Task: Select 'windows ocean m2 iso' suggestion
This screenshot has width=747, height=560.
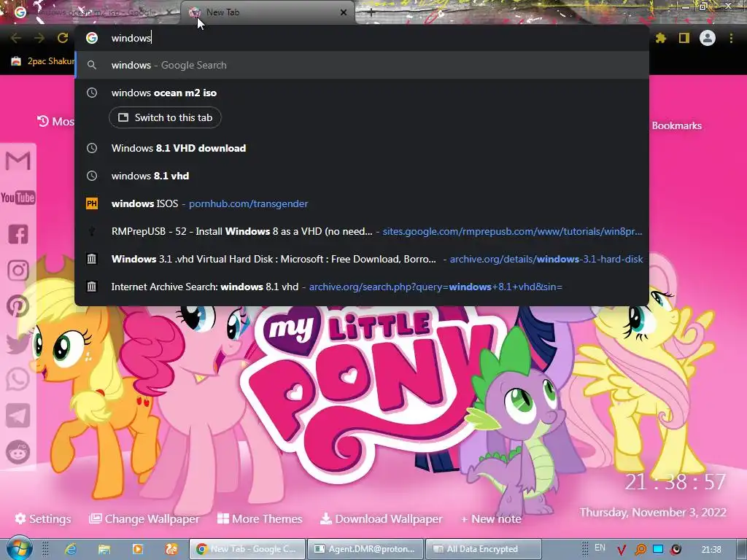Action: 362,93
